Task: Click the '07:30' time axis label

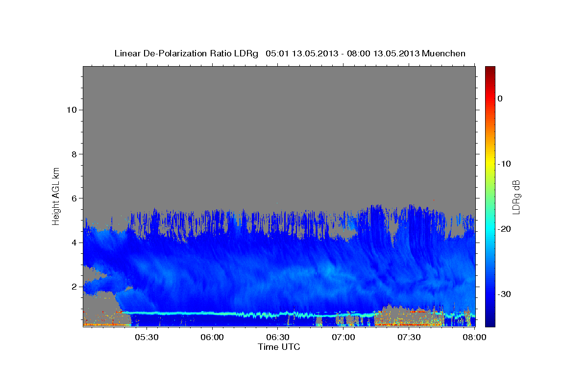Action: (409, 337)
